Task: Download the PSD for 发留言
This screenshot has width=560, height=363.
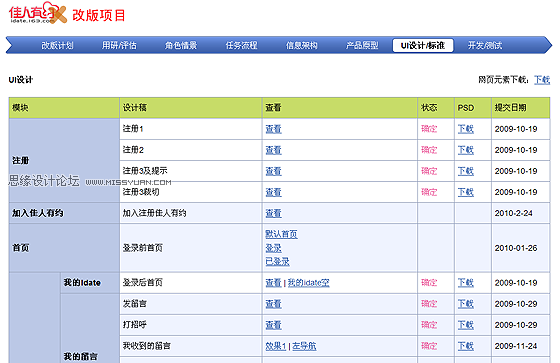Action: [466, 304]
